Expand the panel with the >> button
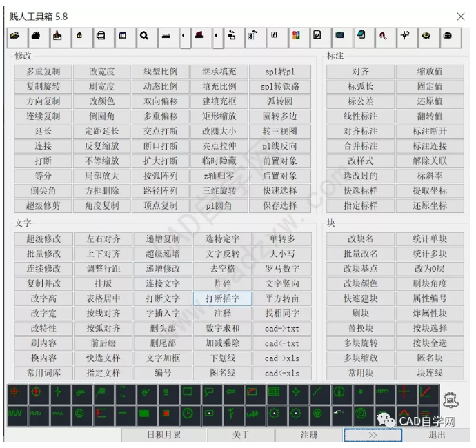476x448 pixels. 373,435
